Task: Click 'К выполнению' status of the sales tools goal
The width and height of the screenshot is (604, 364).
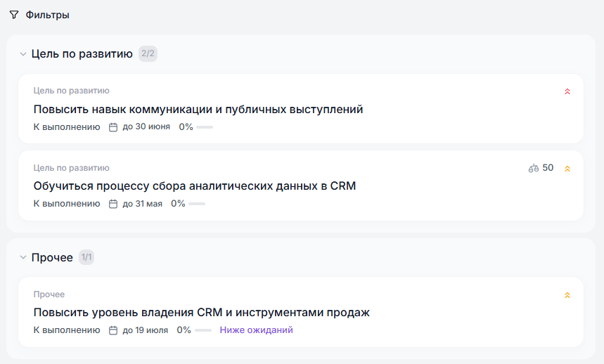Action: point(67,330)
